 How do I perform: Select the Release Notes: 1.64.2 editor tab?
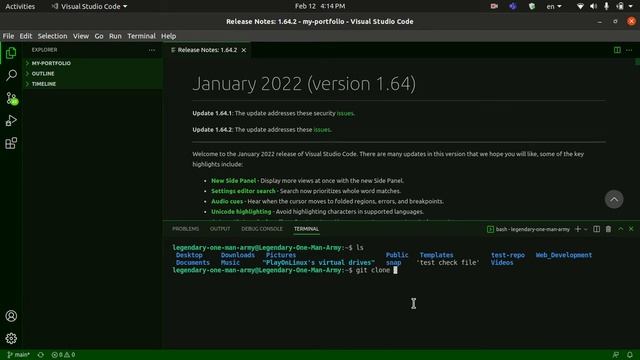(207, 50)
